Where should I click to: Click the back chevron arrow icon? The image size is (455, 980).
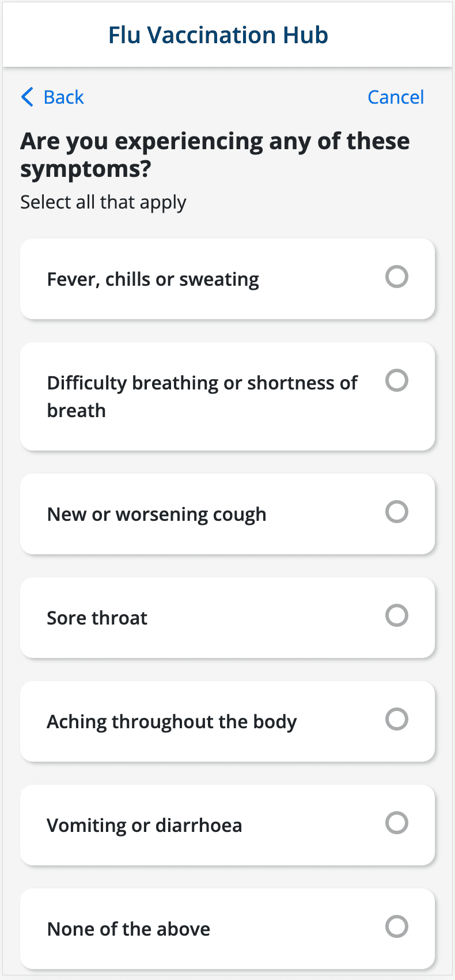coord(27,97)
